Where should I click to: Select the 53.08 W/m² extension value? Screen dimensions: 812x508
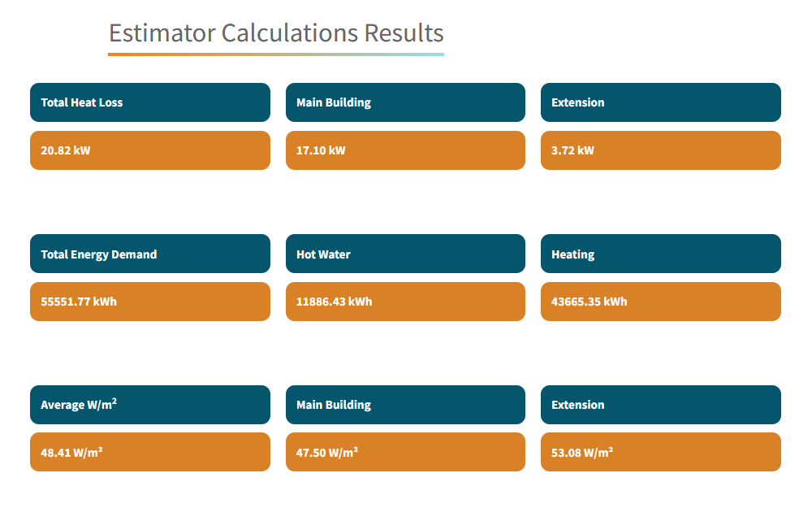point(660,452)
